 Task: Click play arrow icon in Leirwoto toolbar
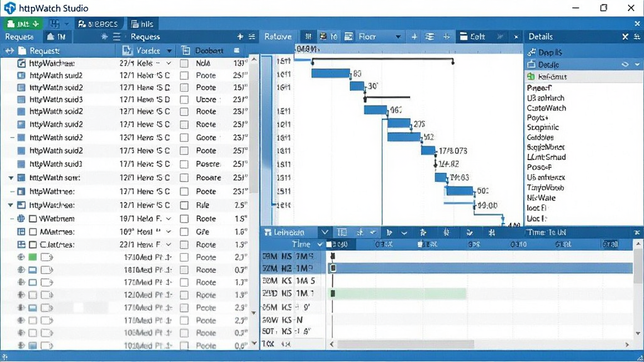coord(389,233)
